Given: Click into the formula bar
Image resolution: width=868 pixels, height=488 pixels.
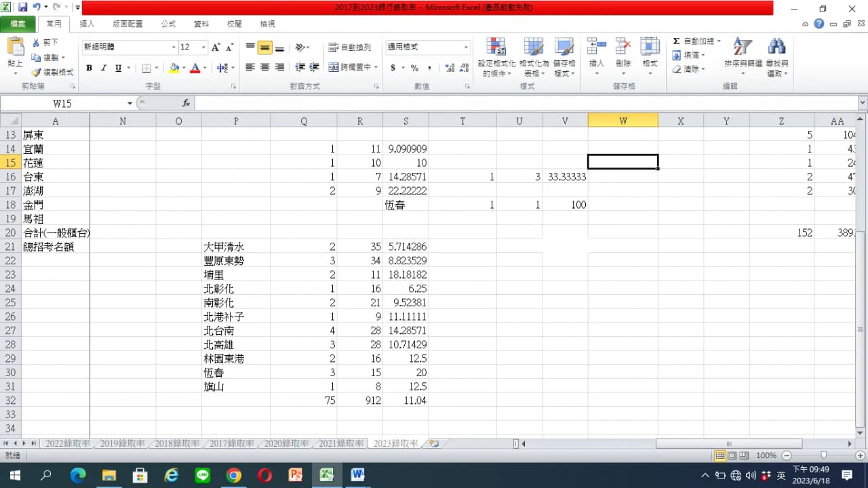Looking at the screenshot, I should (526, 103).
